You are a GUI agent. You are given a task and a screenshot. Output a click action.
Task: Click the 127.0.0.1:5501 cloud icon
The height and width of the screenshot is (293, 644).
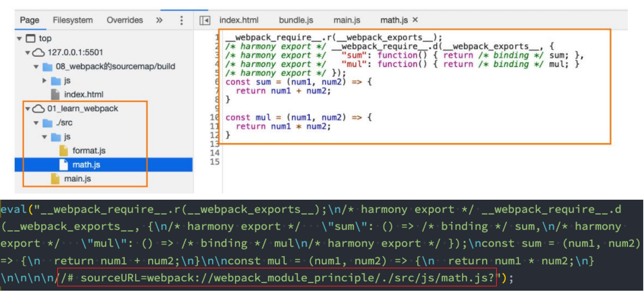[38, 53]
